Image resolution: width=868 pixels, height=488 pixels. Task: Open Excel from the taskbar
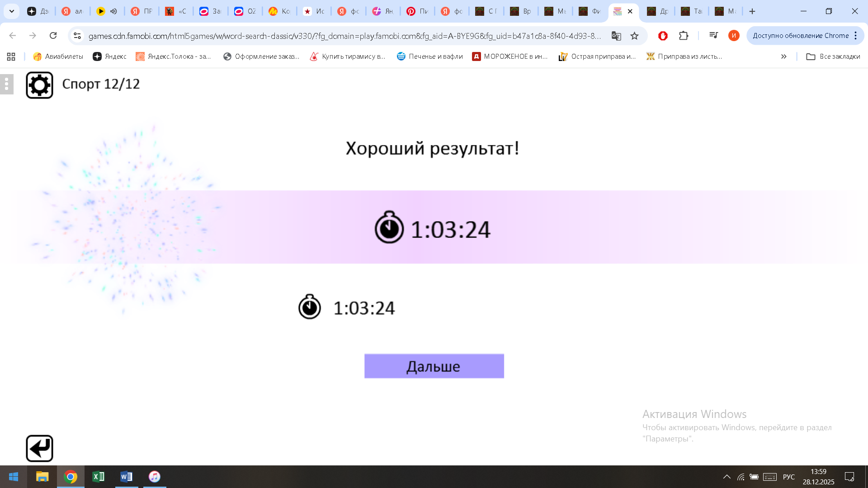tap(99, 477)
